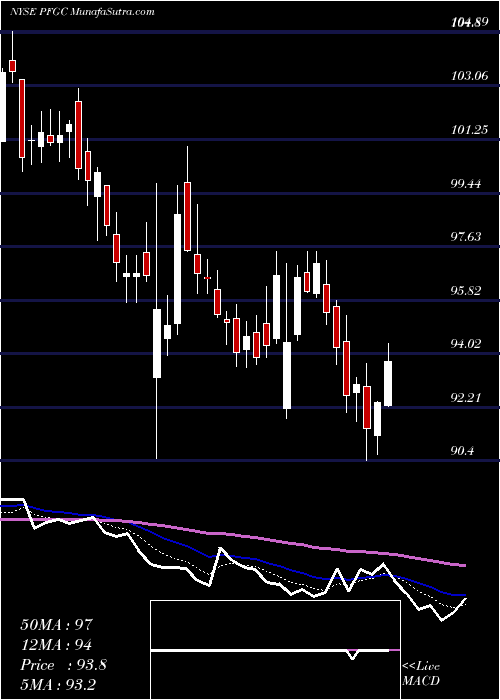Select the 104.89 price level label
This screenshot has height=700, width=500.
[x=468, y=24]
